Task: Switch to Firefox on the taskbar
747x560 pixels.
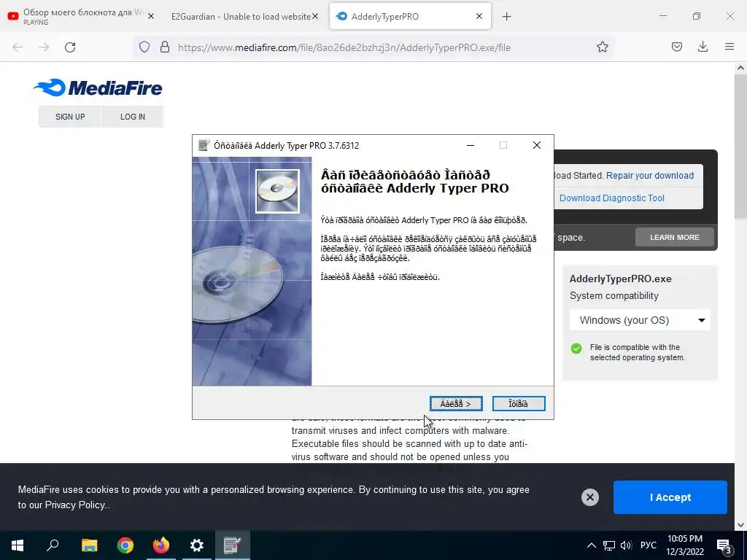Action: pyautogui.click(x=161, y=545)
